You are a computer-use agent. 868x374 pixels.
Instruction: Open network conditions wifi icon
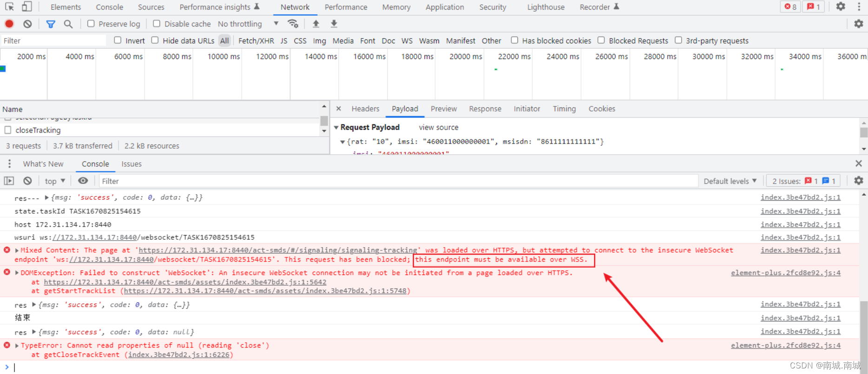(x=293, y=24)
